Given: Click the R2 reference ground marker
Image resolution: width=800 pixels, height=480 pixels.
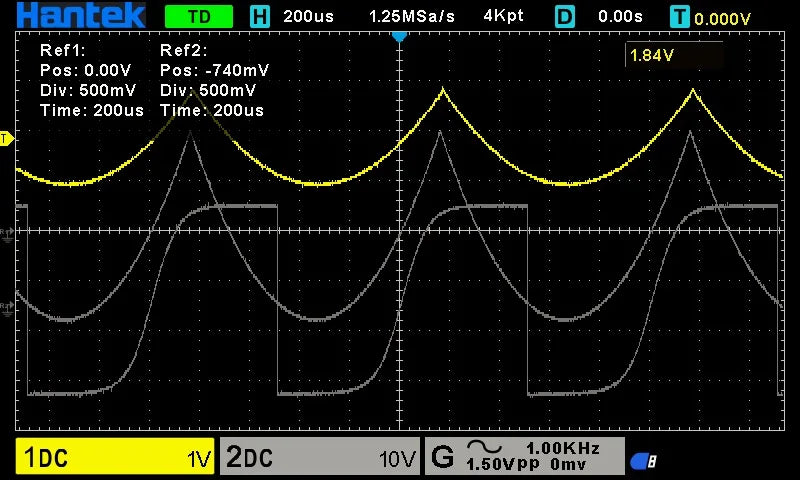Looking at the screenshot, I should [x=6, y=309].
